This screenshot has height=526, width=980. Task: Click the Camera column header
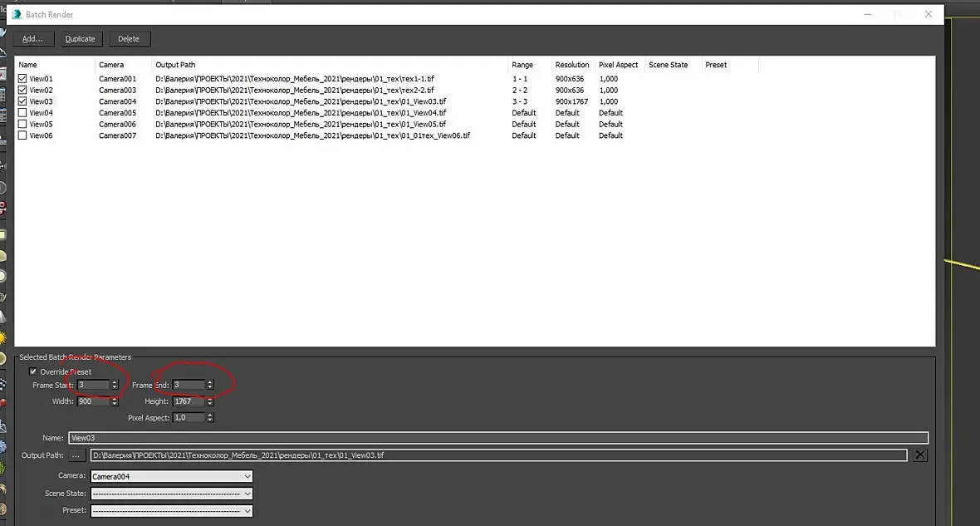123,65
